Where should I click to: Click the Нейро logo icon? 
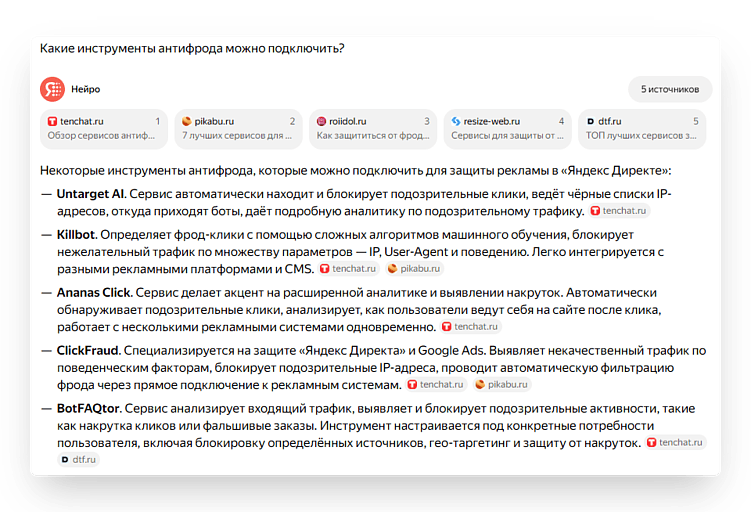(x=52, y=89)
